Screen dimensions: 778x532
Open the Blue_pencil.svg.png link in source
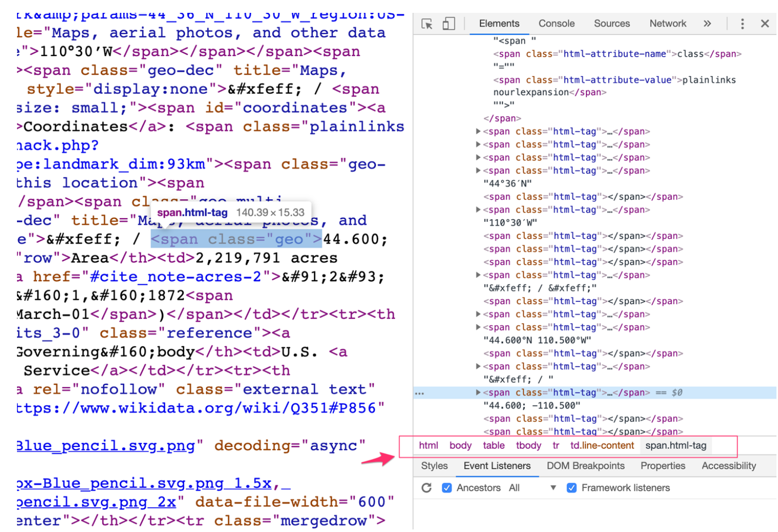[x=105, y=446]
